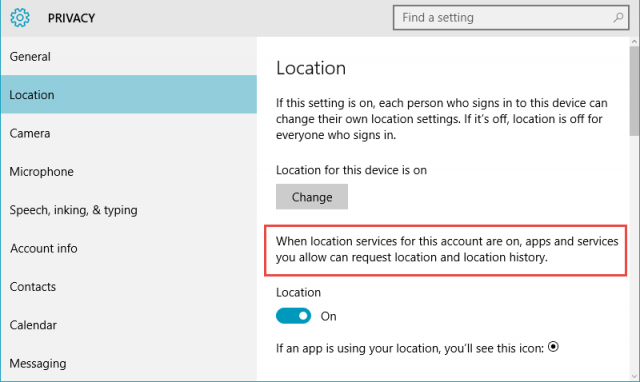Click the vertical scrollbar thumb

click(x=634, y=91)
